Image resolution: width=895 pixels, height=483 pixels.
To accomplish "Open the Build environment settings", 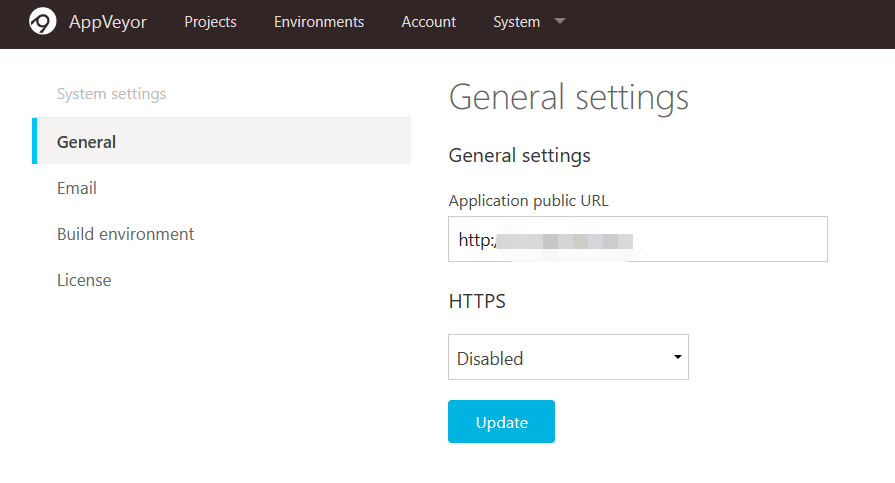I will tap(126, 234).
